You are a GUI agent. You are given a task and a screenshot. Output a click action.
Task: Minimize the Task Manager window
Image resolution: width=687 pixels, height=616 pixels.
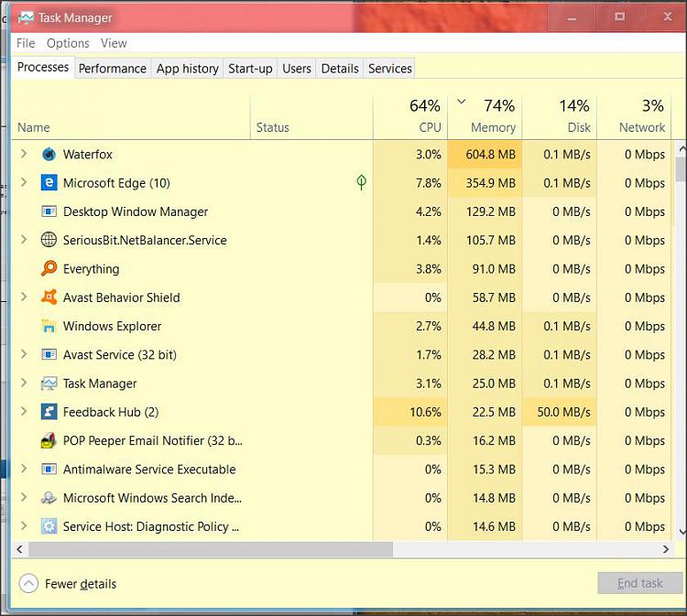[572, 18]
